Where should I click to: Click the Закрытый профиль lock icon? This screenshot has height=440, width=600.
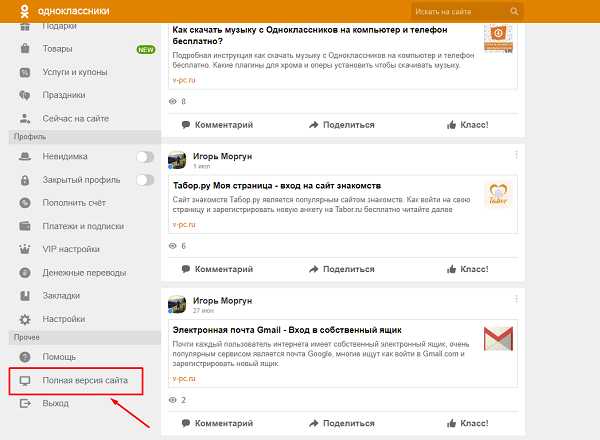pyautogui.click(x=25, y=180)
